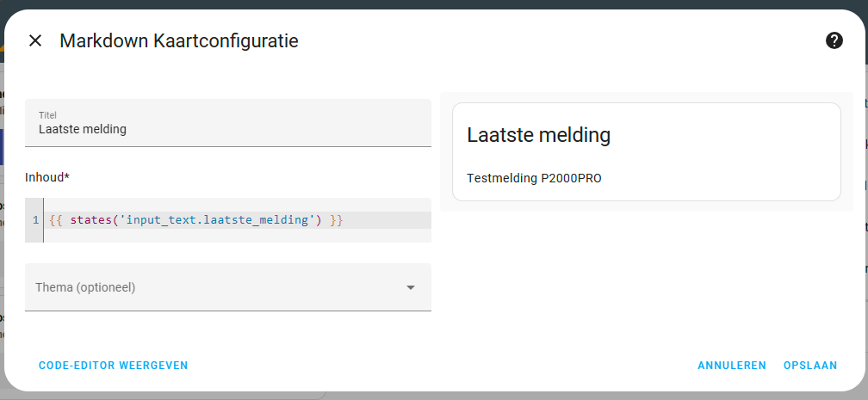Screen dimensions: 868x400
Task: Save the card with Opslaan
Action: click(810, 365)
